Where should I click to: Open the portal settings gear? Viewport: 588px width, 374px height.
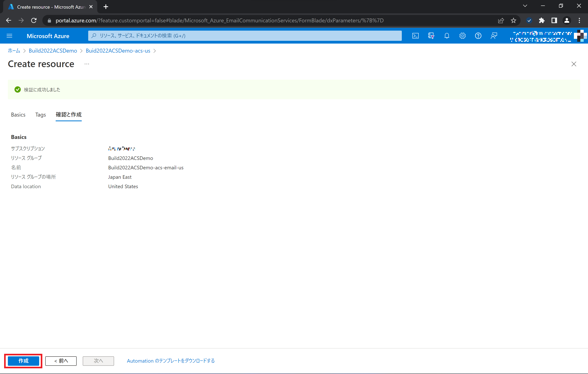[x=462, y=36]
